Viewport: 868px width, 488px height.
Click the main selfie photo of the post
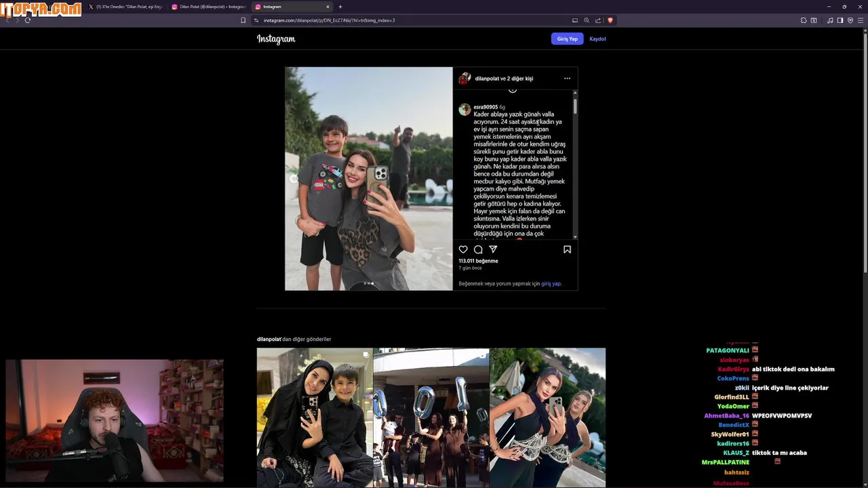coord(369,178)
